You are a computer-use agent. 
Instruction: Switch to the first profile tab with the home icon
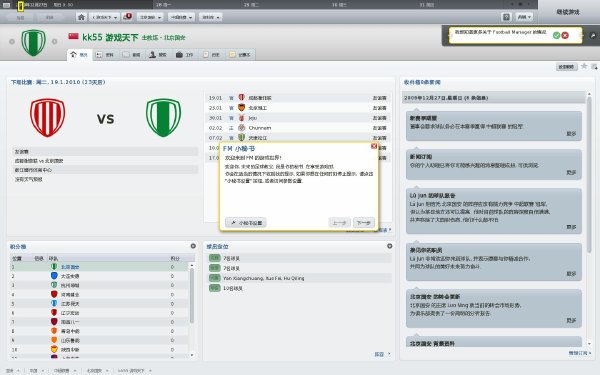tap(79, 55)
